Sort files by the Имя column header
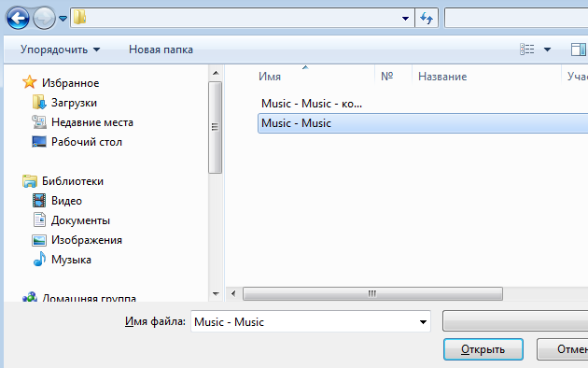Image resolution: width=588 pixels, height=368 pixels. pyautogui.click(x=269, y=77)
